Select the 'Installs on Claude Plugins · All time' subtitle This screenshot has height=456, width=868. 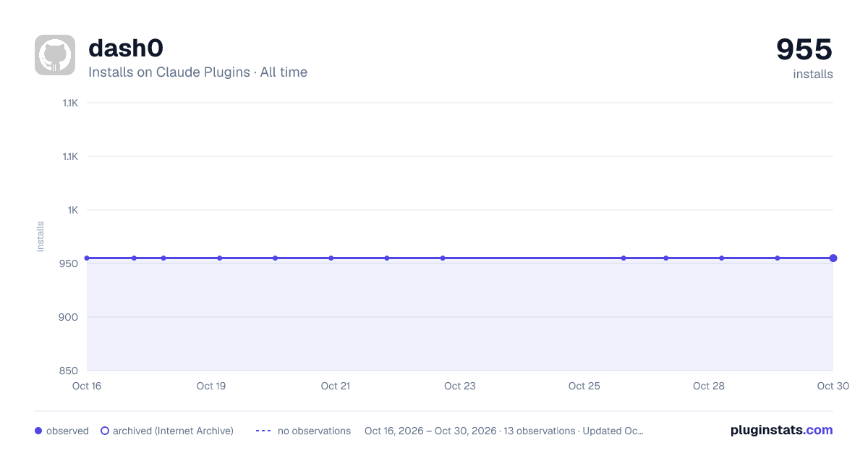pos(197,72)
